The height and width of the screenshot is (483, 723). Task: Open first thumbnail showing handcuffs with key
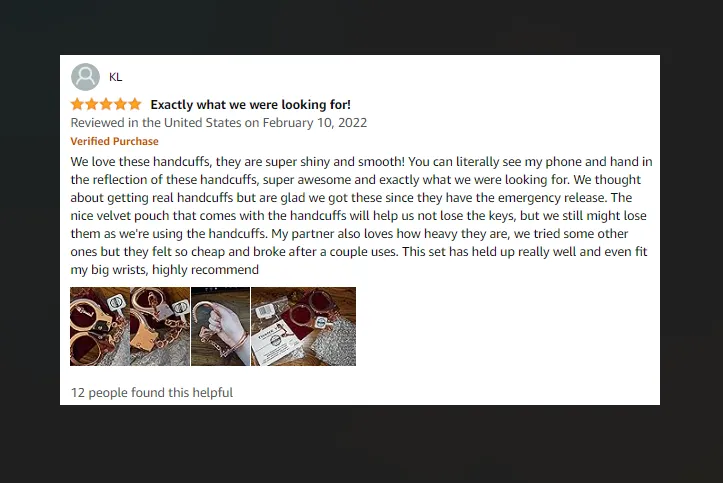click(x=100, y=326)
